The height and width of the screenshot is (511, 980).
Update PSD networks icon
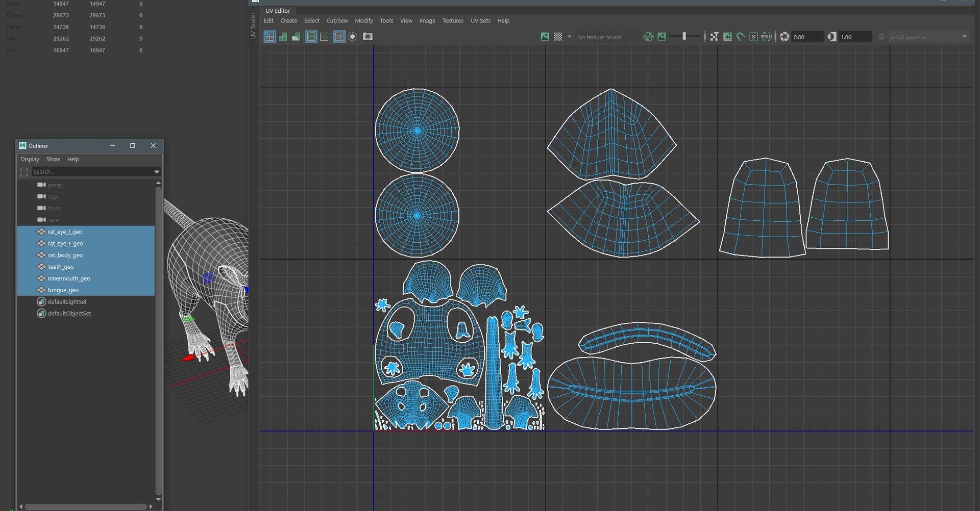click(767, 37)
